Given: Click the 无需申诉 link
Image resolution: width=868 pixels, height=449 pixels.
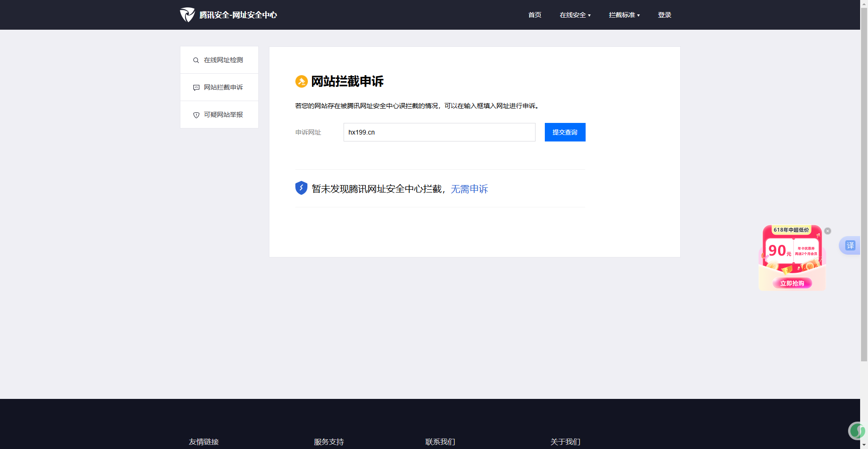Looking at the screenshot, I should point(469,189).
